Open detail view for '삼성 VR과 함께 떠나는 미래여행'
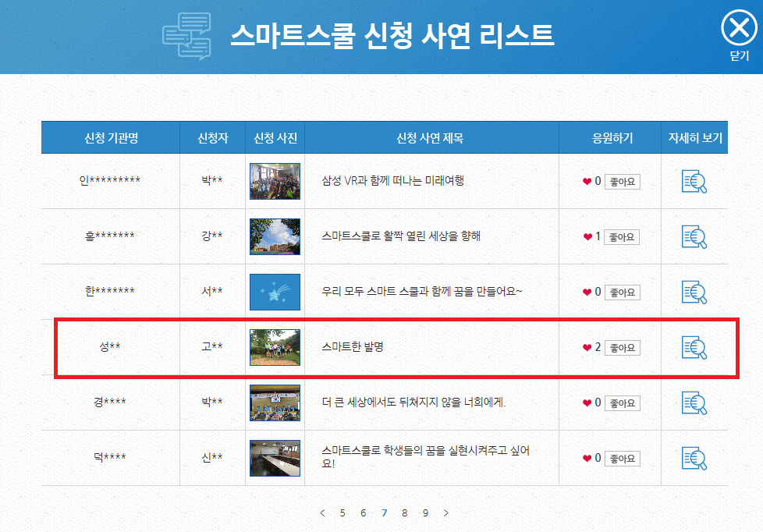Screen dimensions: 763x532 coord(694,182)
